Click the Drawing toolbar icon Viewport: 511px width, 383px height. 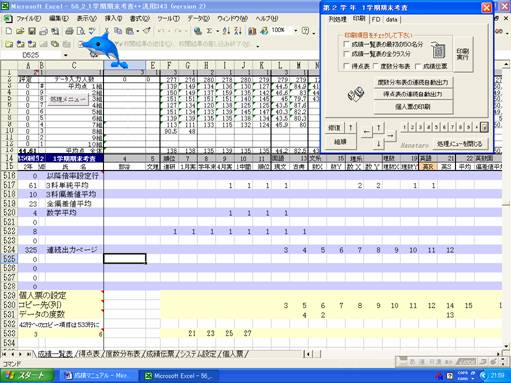264,31
